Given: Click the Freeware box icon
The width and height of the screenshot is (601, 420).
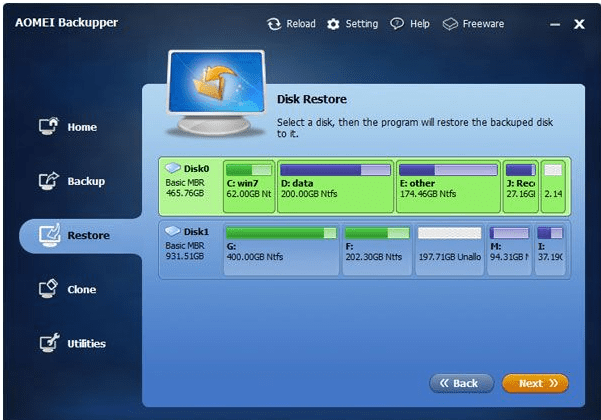Looking at the screenshot, I should (450, 24).
